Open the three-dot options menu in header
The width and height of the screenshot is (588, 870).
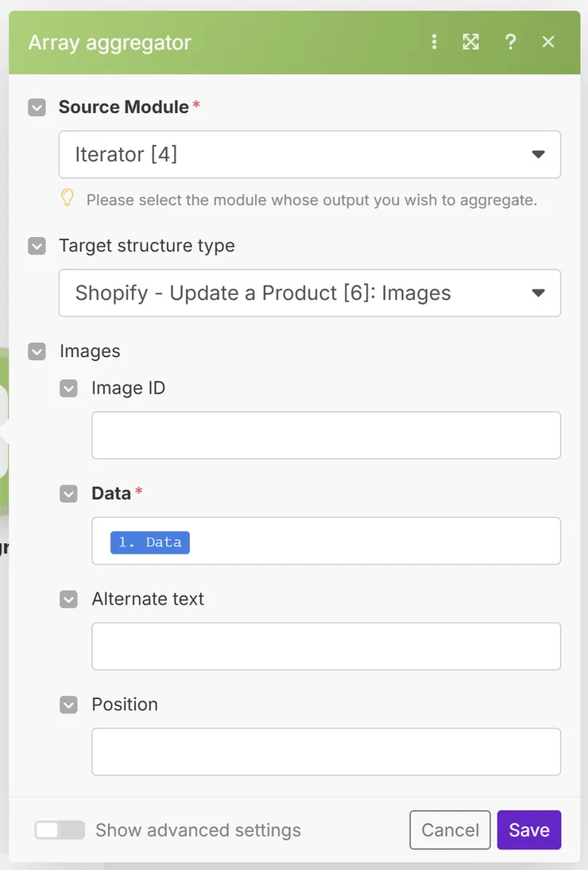tap(434, 42)
